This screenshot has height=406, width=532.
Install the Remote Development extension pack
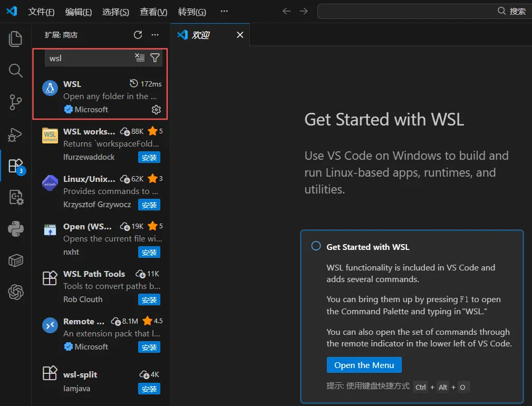[149, 347]
